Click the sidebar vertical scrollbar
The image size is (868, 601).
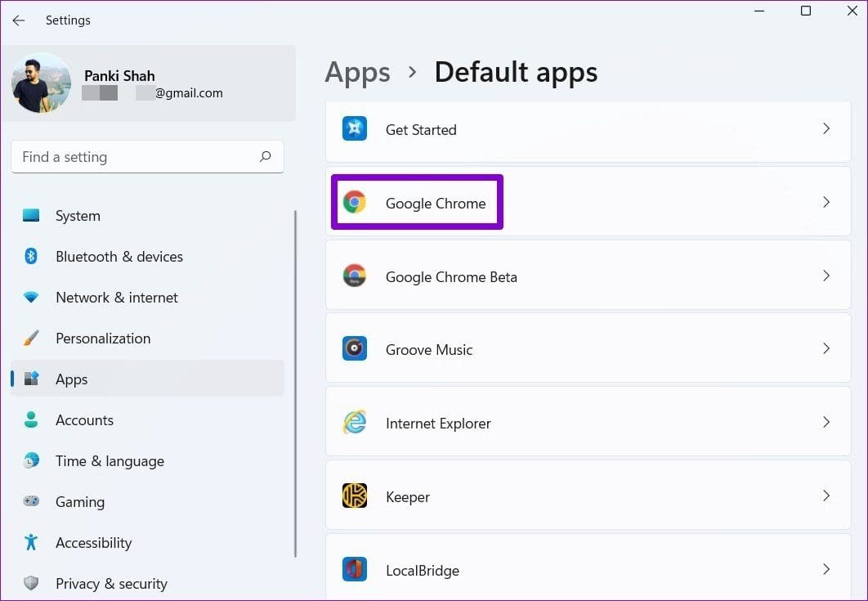click(295, 383)
